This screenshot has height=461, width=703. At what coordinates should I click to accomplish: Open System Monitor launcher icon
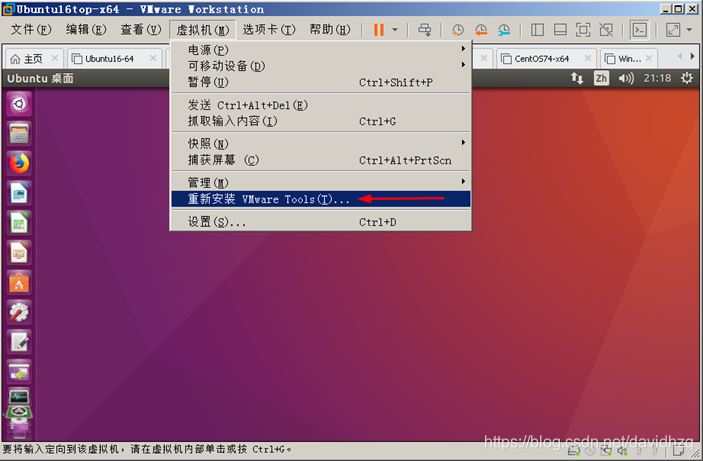(19, 397)
